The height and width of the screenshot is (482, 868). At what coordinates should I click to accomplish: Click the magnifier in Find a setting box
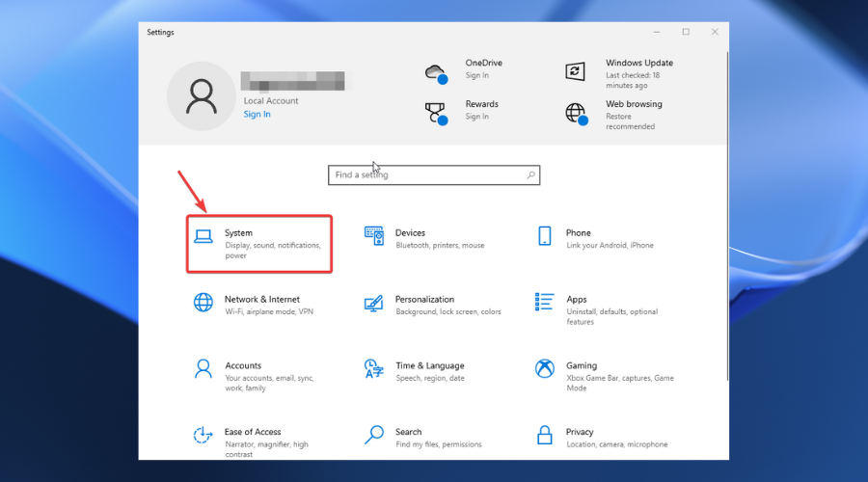tap(530, 174)
